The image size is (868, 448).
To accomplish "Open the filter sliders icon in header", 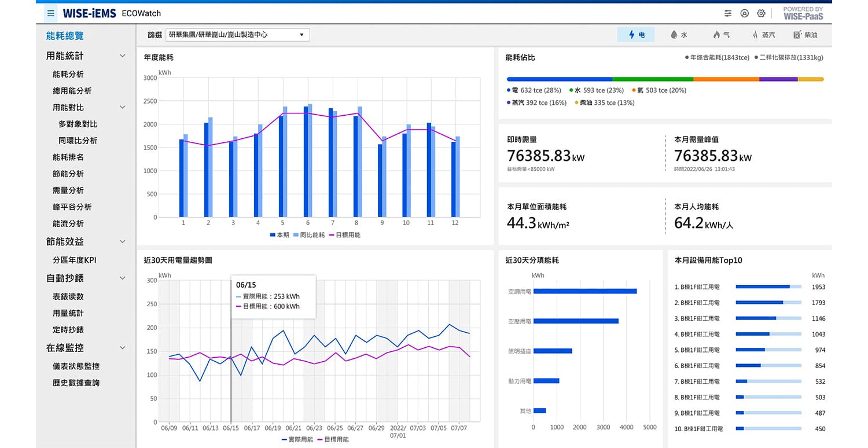I will coord(728,13).
